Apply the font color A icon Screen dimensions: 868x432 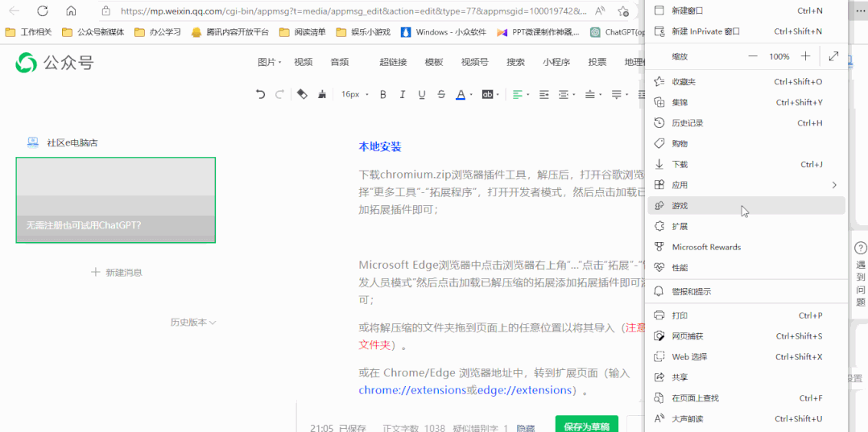click(460, 95)
